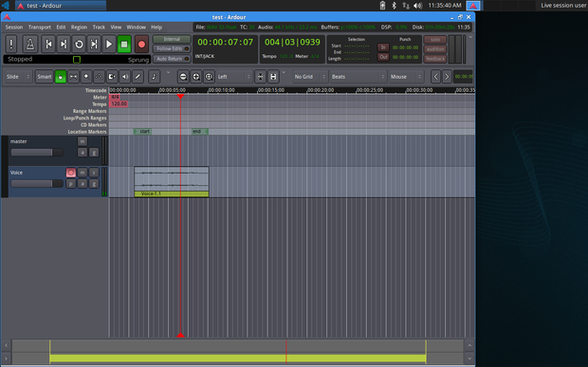Open Voice track automation button a

(83, 184)
